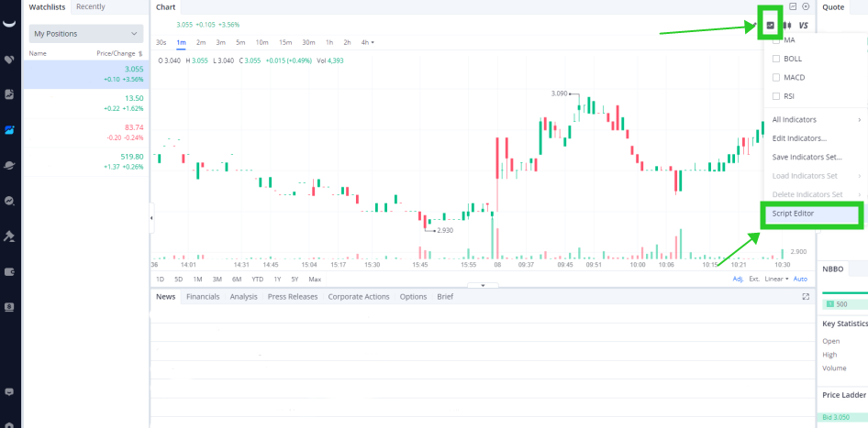The height and width of the screenshot is (428, 868).
Task: Open the indicators chart icon
Action: coord(771,25)
